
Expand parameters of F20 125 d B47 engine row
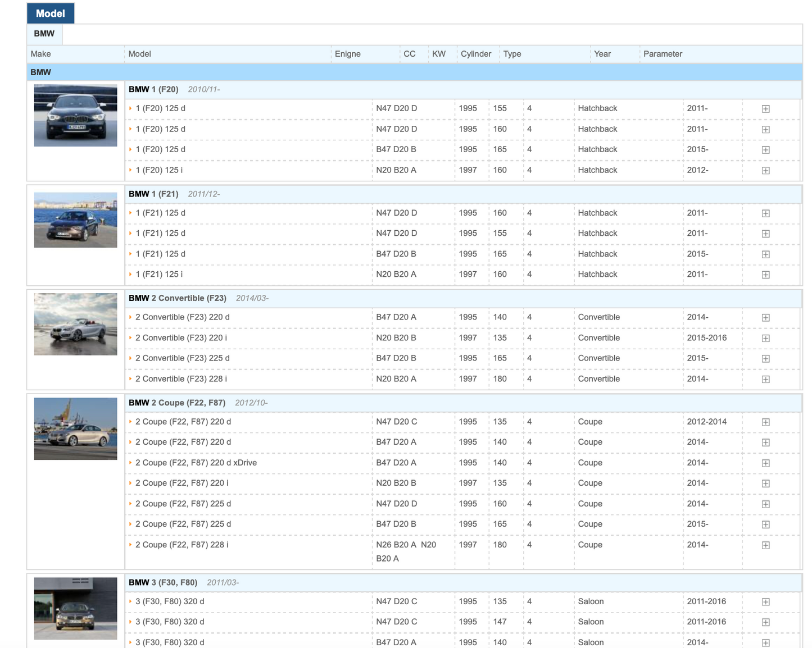(765, 150)
